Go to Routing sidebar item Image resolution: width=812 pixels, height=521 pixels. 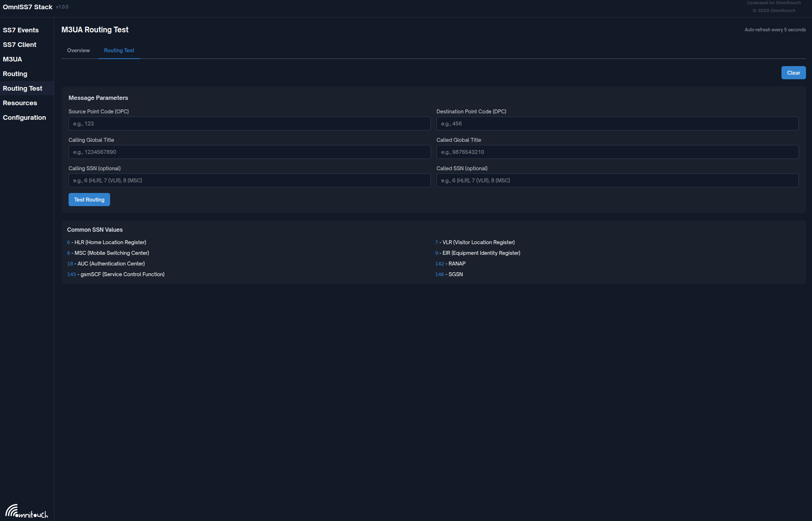tap(15, 74)
